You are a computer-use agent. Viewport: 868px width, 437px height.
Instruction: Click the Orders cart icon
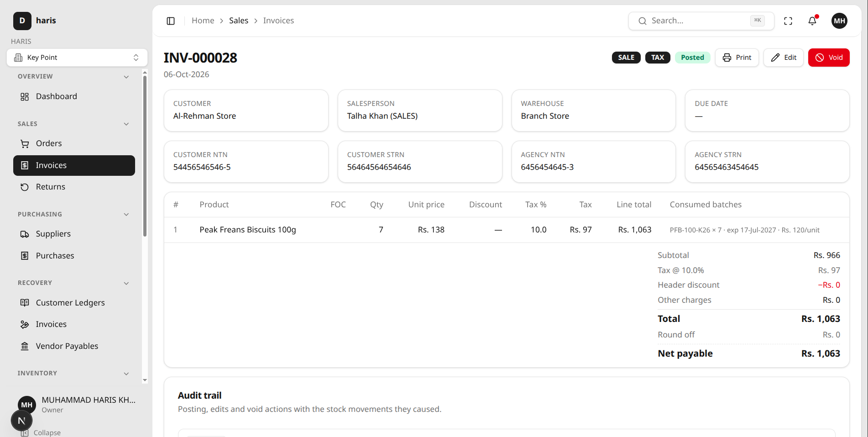click(x=25, y=144)
